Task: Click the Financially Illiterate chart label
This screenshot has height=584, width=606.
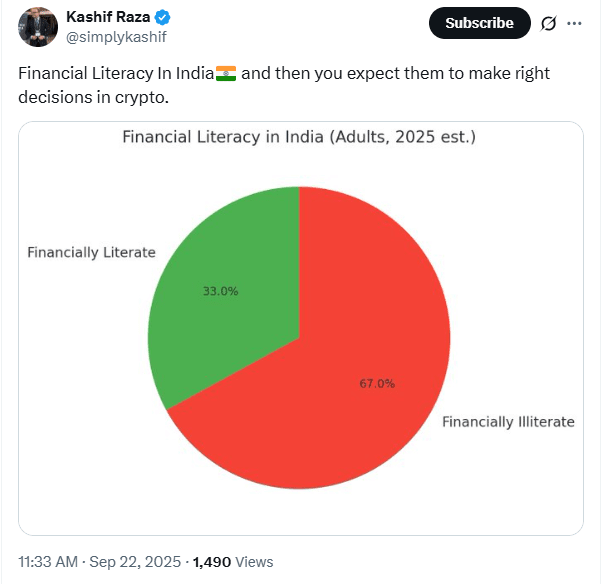Action: [x=508, y=422]
